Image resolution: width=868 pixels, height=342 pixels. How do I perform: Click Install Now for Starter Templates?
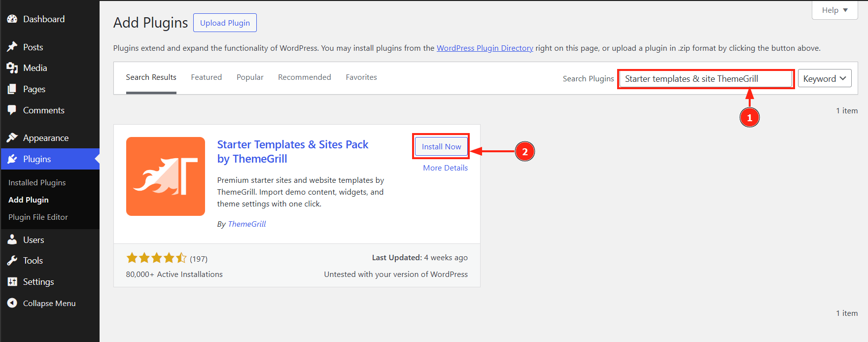pos(441,146)
